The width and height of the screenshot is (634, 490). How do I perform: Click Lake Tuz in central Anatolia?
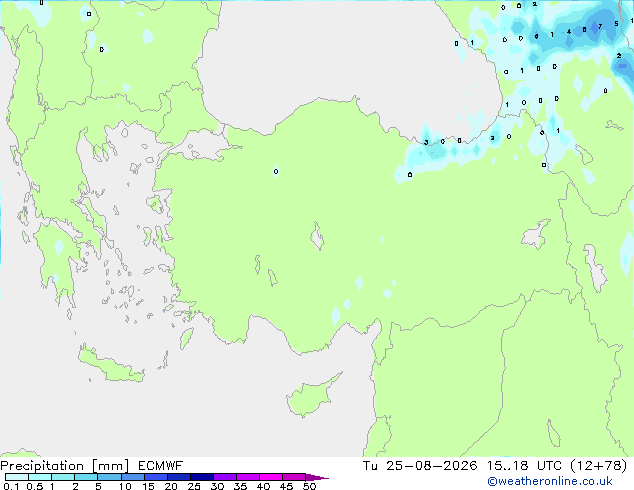317,236
